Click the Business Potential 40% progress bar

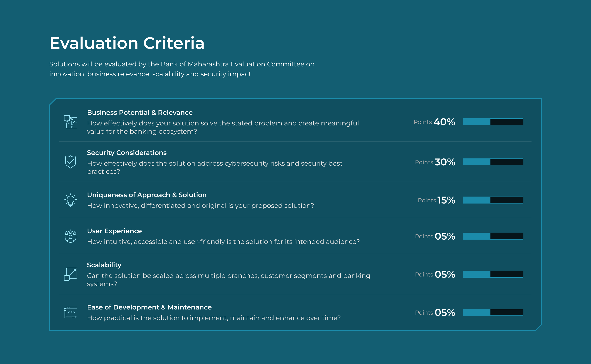click(x=493, y=122)
